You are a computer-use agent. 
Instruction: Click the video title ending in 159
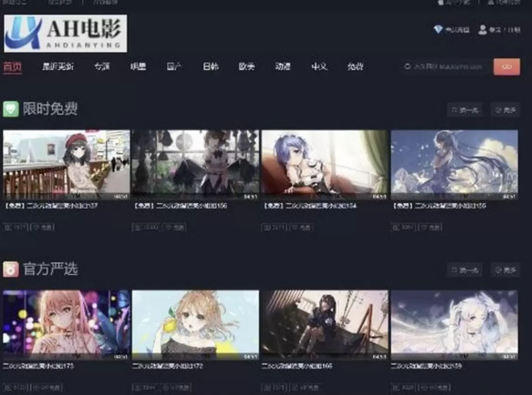tap(427, 366)
